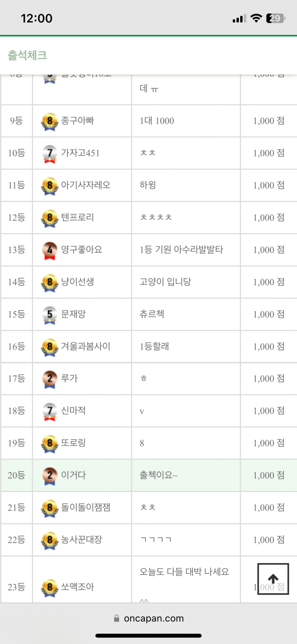Tap the lock icon in address bar
Viewport: 297px width, 644px height.
[x=117, y=618]
